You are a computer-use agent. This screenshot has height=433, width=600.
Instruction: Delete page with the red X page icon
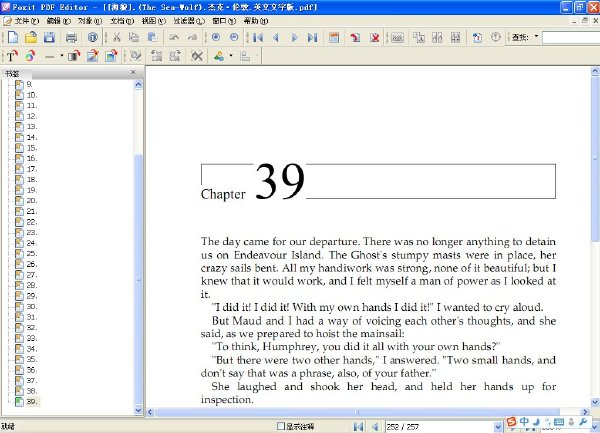click(375, 37)
